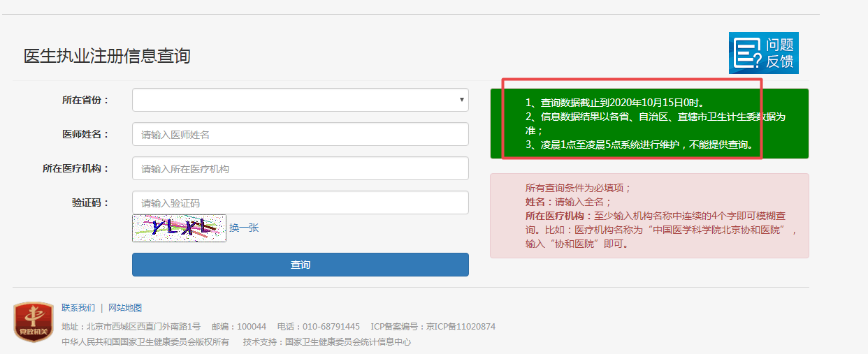
Task: Click the captcha image
Action: (179, 228)
